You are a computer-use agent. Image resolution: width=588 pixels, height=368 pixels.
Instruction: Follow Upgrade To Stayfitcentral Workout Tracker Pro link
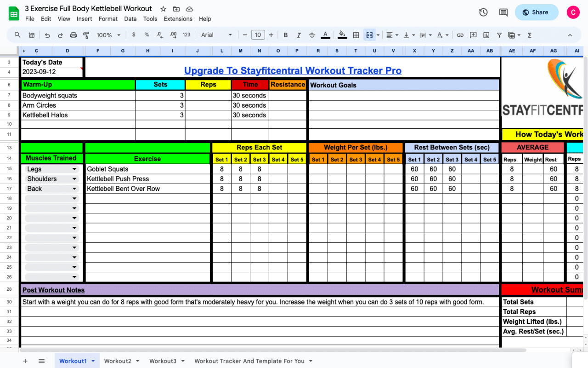(293, 71)
